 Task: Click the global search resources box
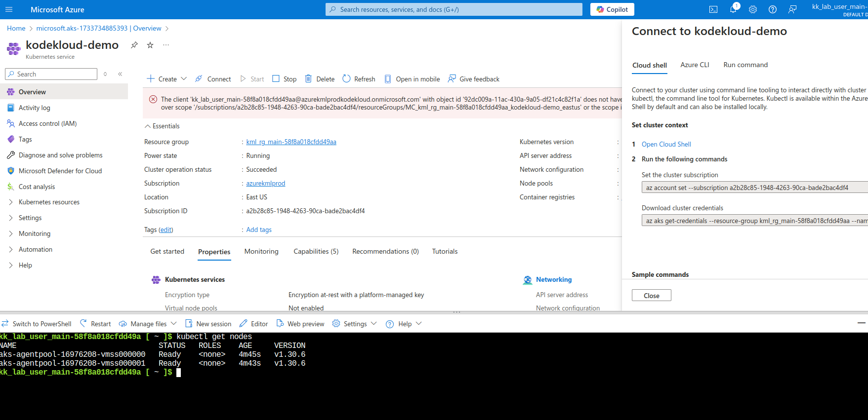(x=454, y=9)
